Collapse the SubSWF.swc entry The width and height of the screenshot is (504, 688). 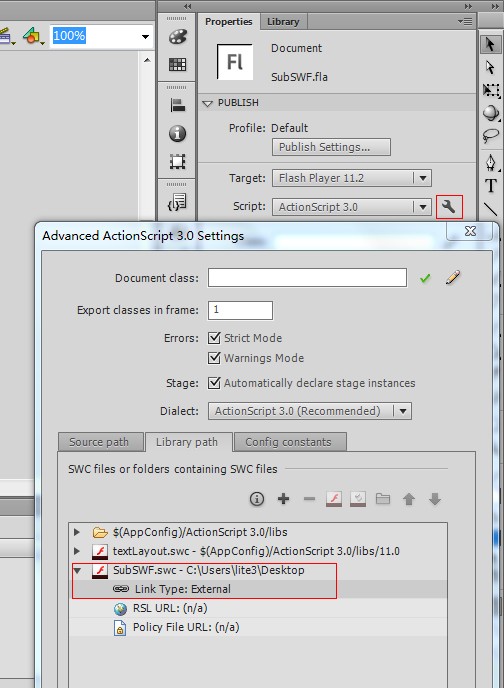(77, 570)
